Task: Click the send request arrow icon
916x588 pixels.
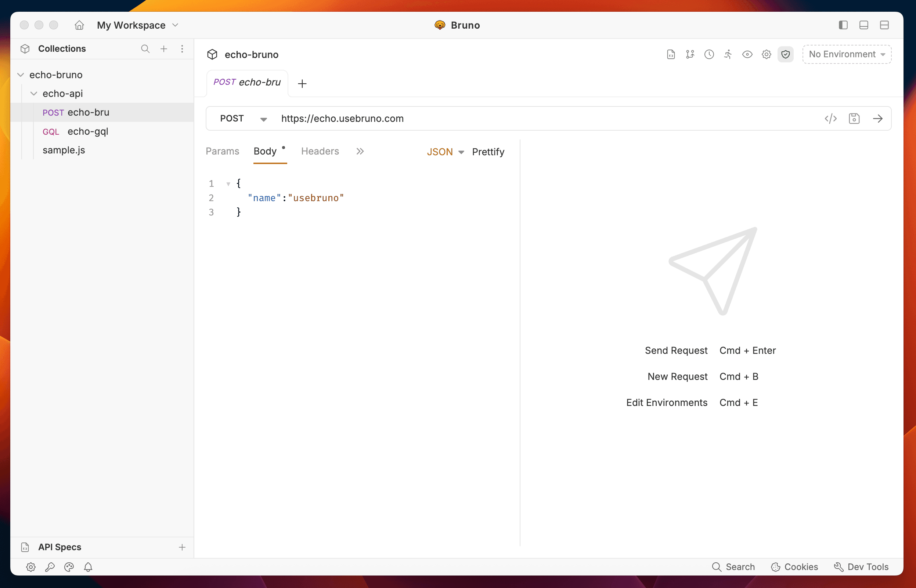Action: coord(877,119)
